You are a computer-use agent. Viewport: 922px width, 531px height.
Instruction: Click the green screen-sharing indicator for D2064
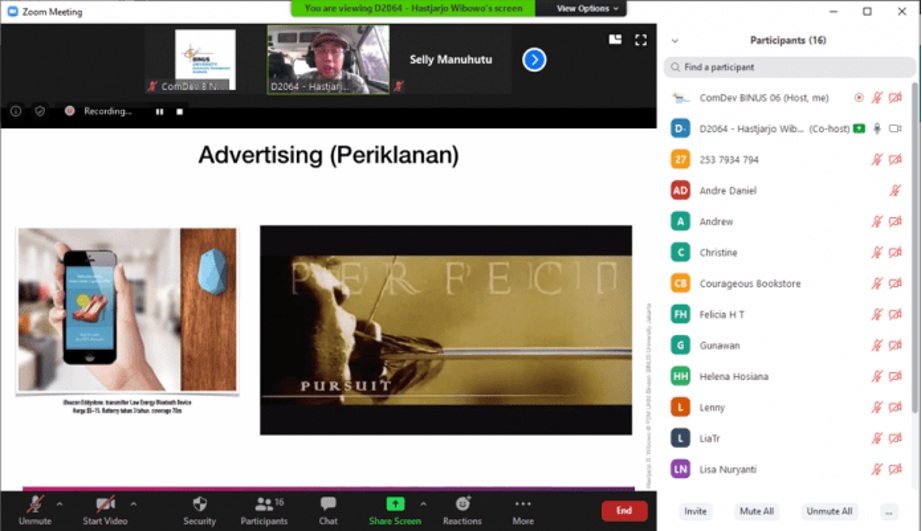859,128
